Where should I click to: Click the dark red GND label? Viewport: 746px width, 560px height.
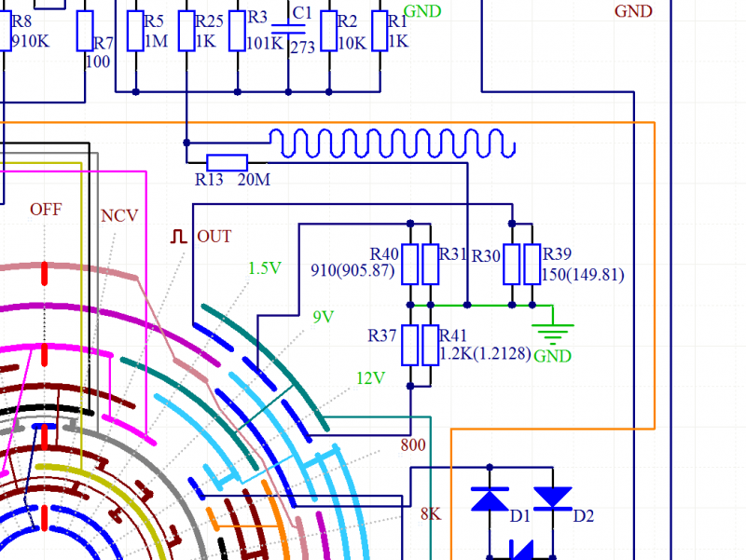tap(633, 12)
